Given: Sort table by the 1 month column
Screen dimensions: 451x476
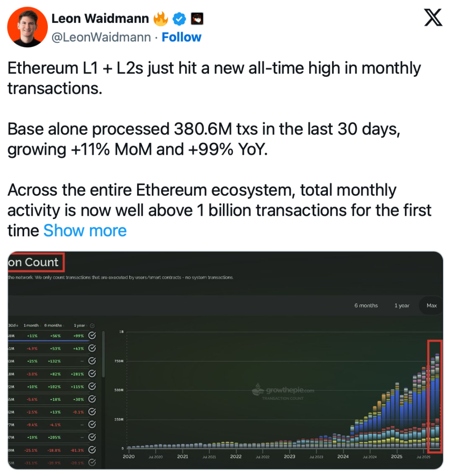Looking at the screenshot, I should [x=31, y=325].
